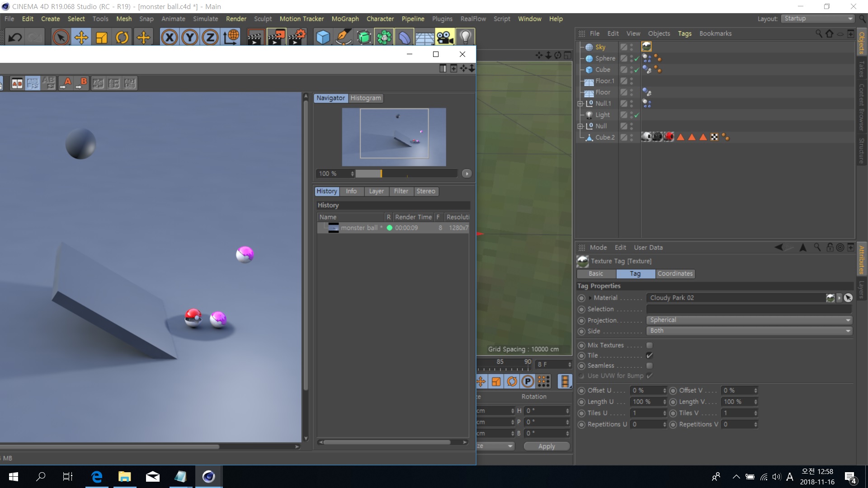Click the Tiles U input field

point(646,413)
